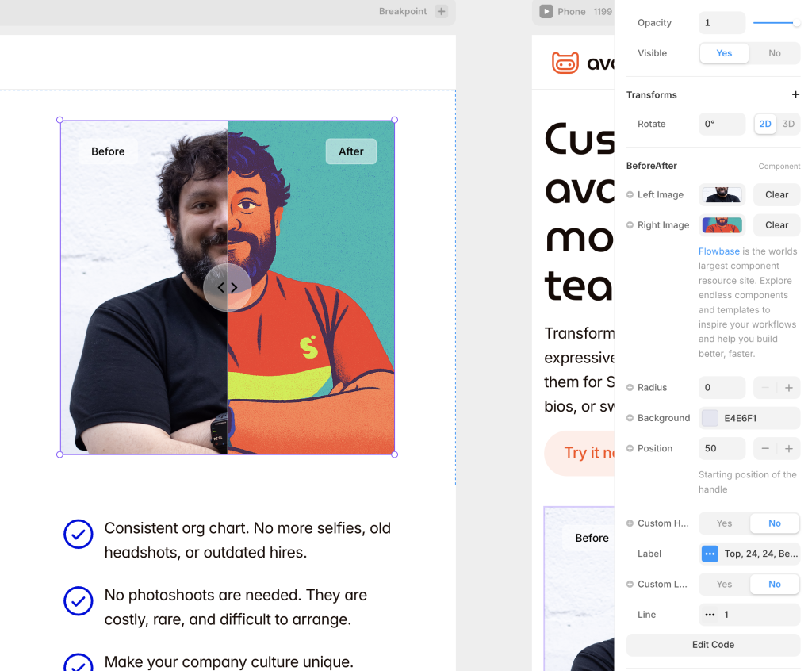Toggle Custom Label to Yes
The image size is (812, 671).
click(x=722, y=584)
